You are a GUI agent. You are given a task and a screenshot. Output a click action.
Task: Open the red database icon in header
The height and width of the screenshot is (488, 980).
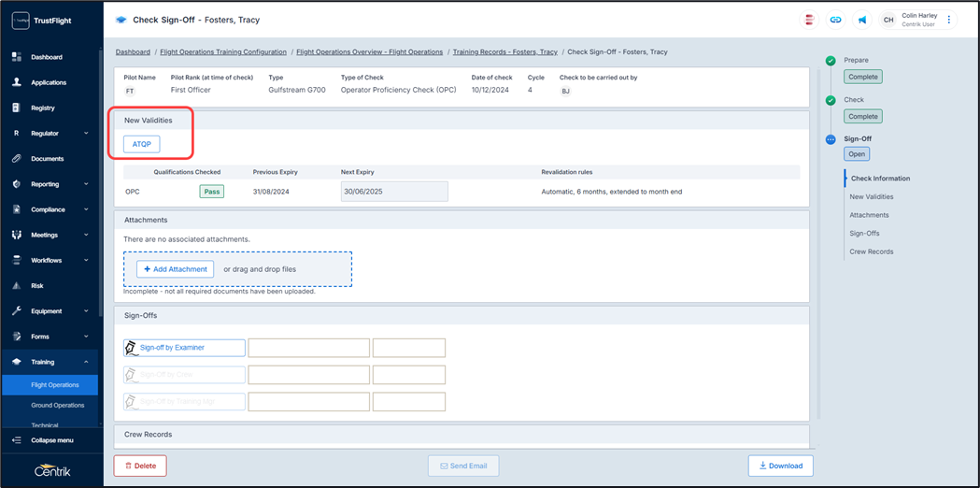tap(809, 20)
